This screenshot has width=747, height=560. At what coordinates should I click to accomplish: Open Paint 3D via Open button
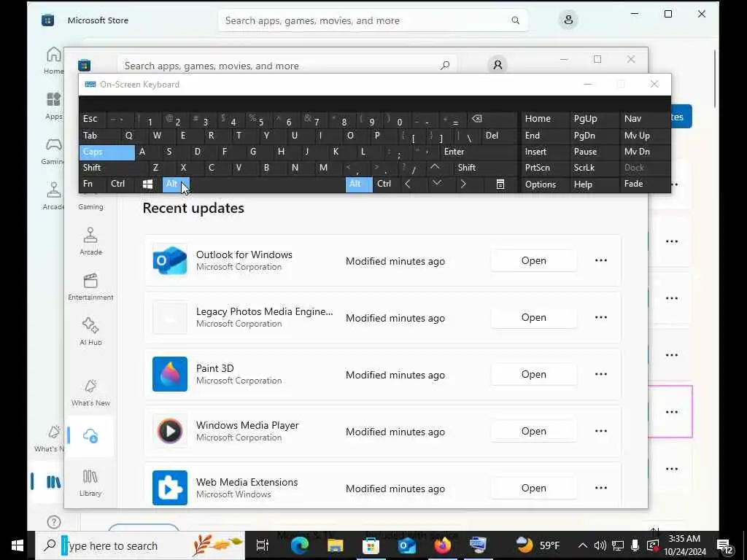[533, 374]
